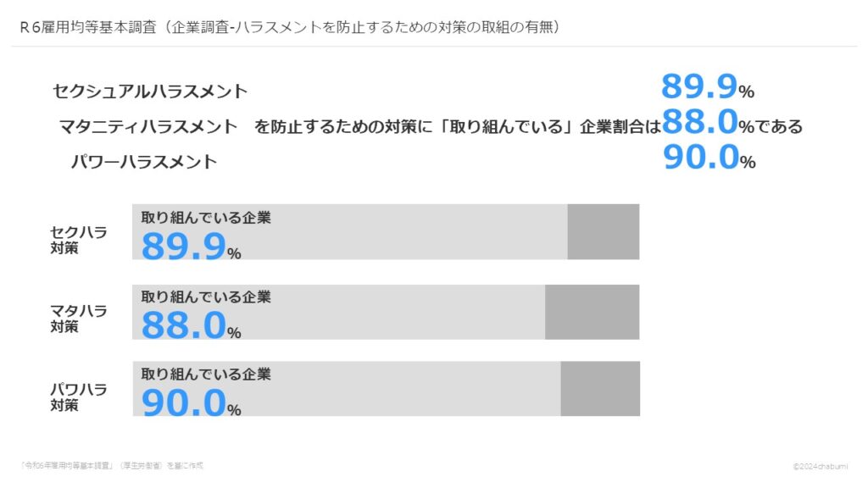Click the パワハラ対策 row label

point(78,396)
